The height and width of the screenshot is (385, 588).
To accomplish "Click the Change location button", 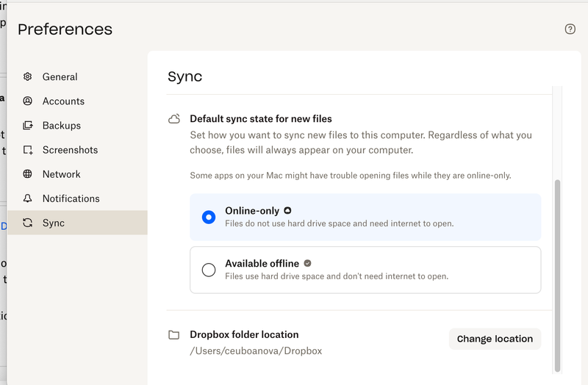I will pyautogui.click(x=495, y=339).
